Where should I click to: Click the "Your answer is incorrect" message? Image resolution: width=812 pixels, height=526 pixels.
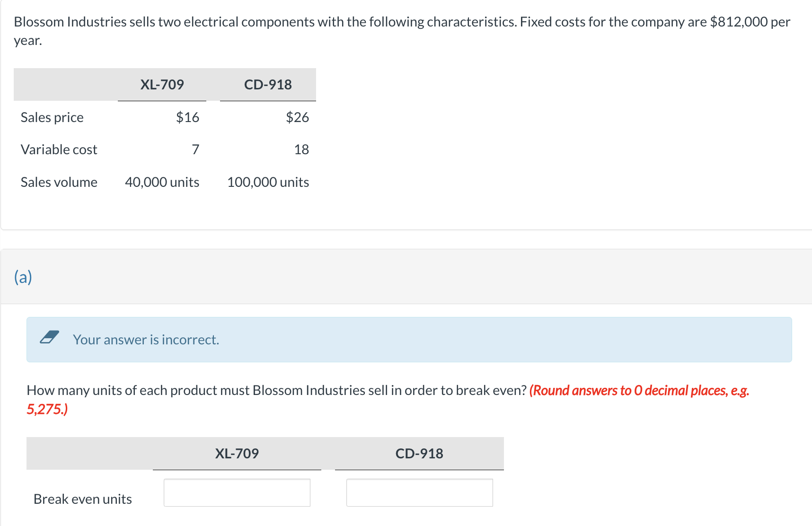146,340
